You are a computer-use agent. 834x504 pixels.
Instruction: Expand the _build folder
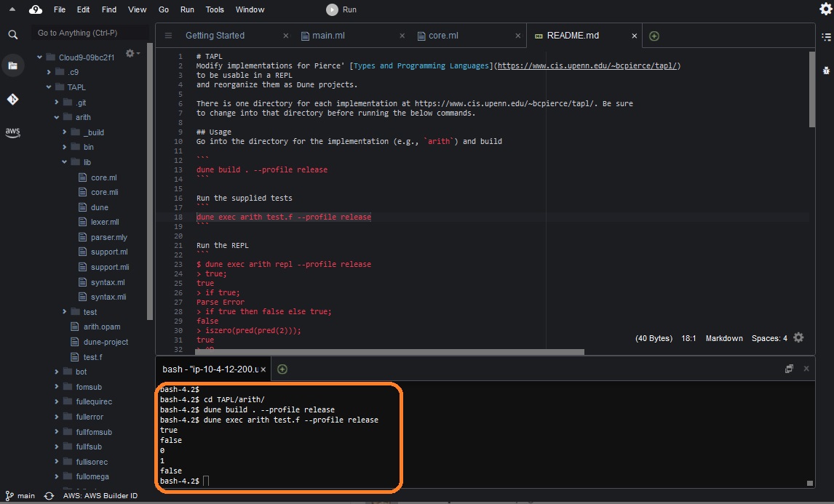pyautogui.click(x=64, y=132)
